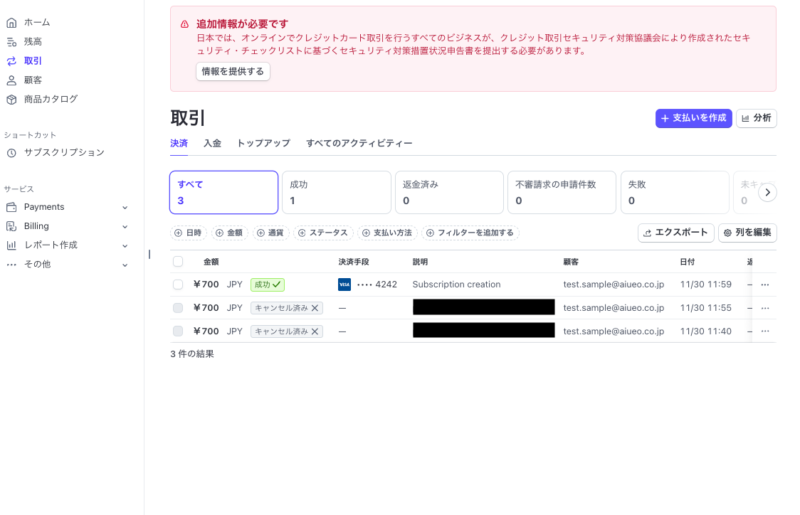This screenshot has width=800, height=515.
Task: Add the 支払い方法 payment method filter
Action: (387, 233)
